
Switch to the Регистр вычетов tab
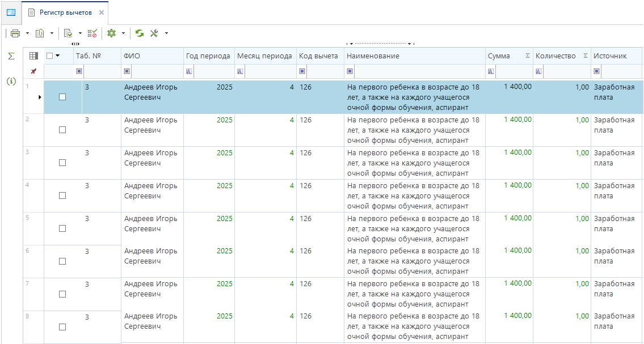[x=65, y=12]
